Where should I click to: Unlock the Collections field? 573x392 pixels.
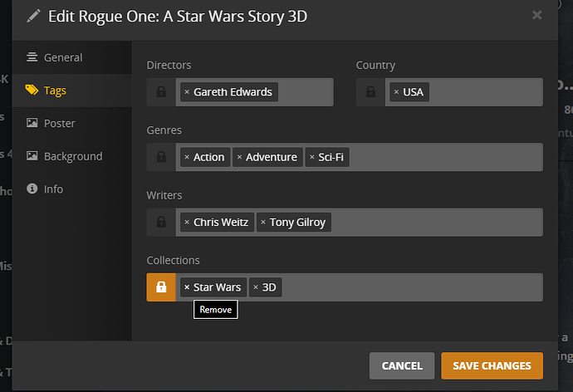click(x=161, y=287)
